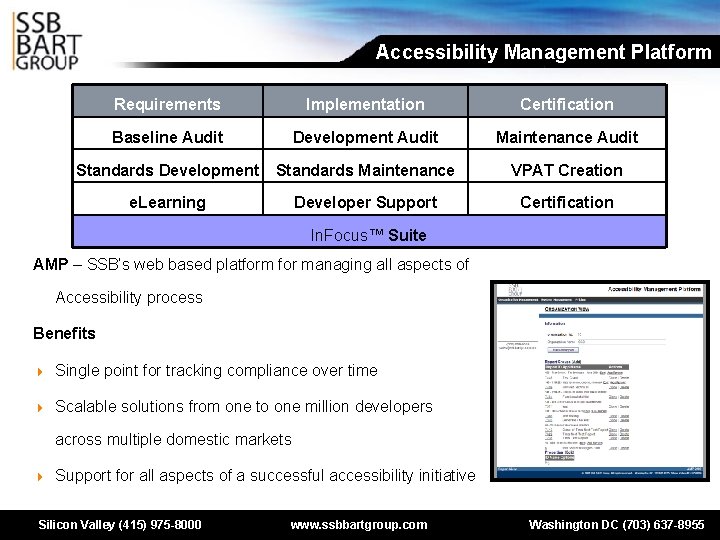Click the 'eLearning' table cell
Viewport: 720px width, 540px height.
[168, 199]
